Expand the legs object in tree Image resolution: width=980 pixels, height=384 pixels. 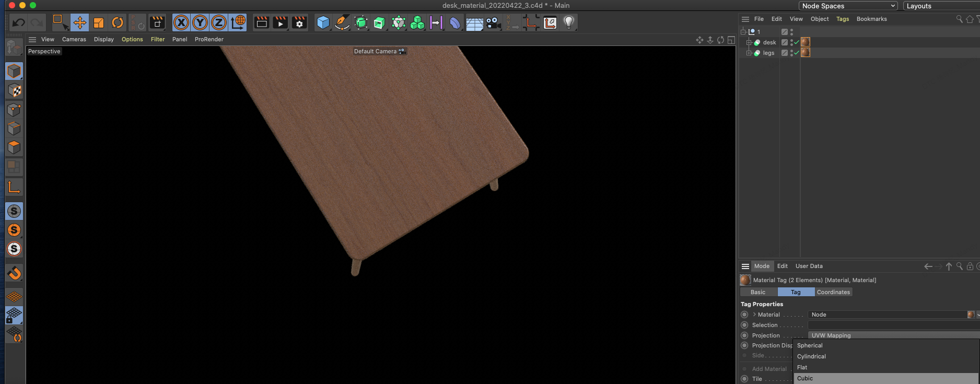point(749,53)
